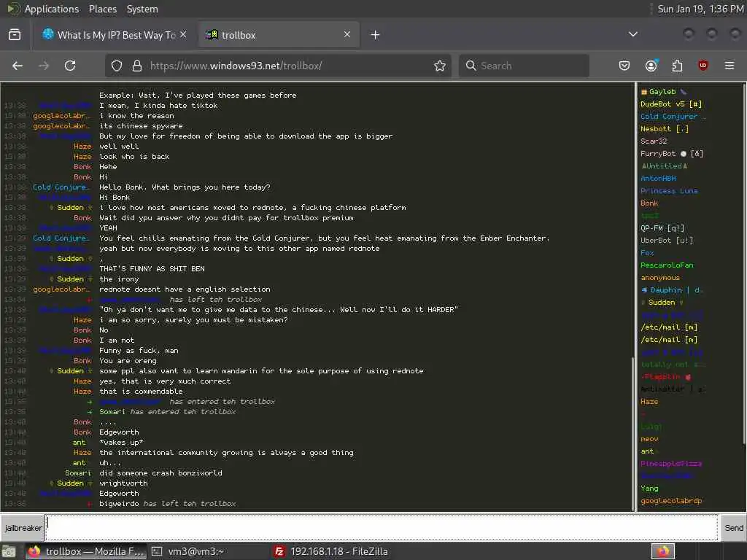Click Somari's 'did someone crash bonziworld' message
Viewport: 747px width, 560px height.
[160, 472]
